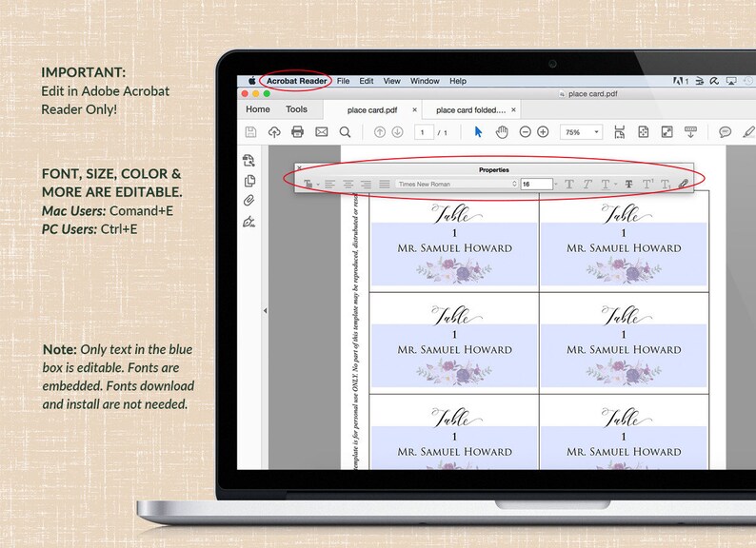The image size is (756, 548).
Task: Click the font size field showing 16
Action: coord(537,185)
